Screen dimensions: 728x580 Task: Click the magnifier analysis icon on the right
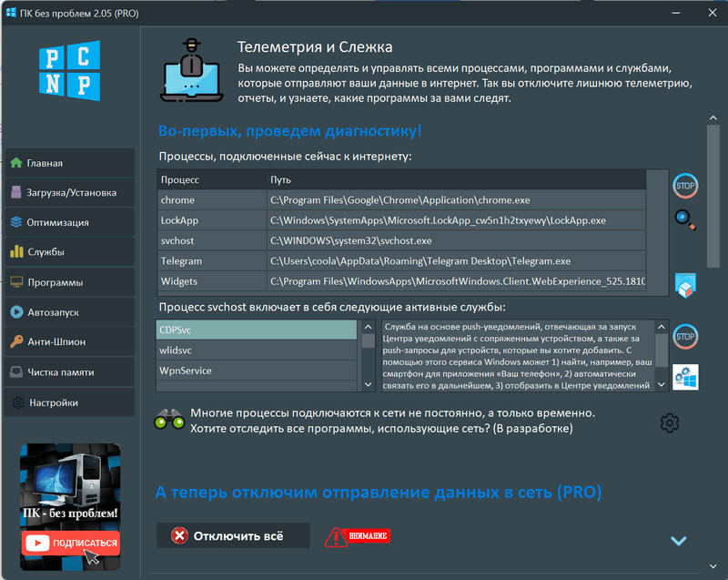[x=684, y=219]
